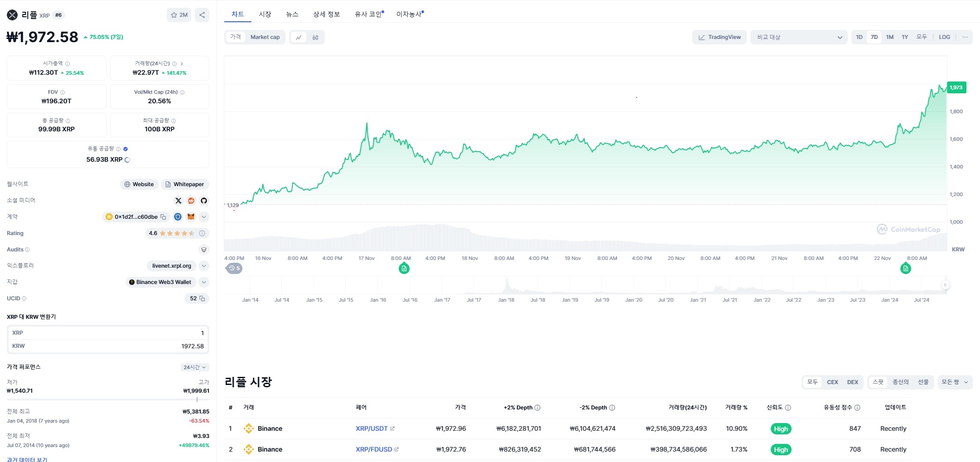Show info for +2% Depth column

(537, 408)
